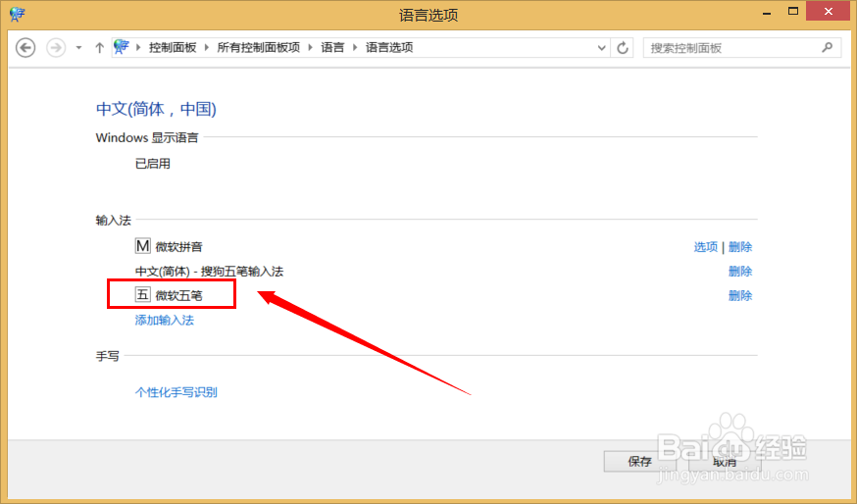Screen dimensions: 857x504
Task: Delete 微软五笔 via its 删除 link
Action: pyautogui.click(x=740, y=296)
